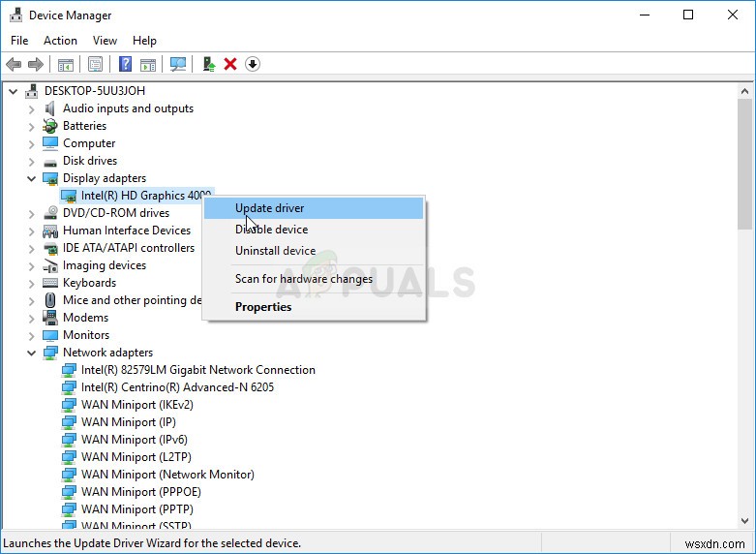
Task: Click the IDE ATA/ATAPI controllers icon
Action: [50, 249]
